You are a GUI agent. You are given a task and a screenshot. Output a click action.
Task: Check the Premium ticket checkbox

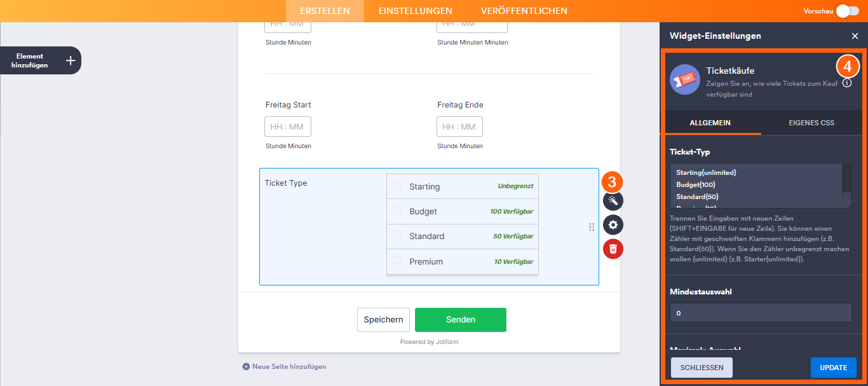coord(397,260)
